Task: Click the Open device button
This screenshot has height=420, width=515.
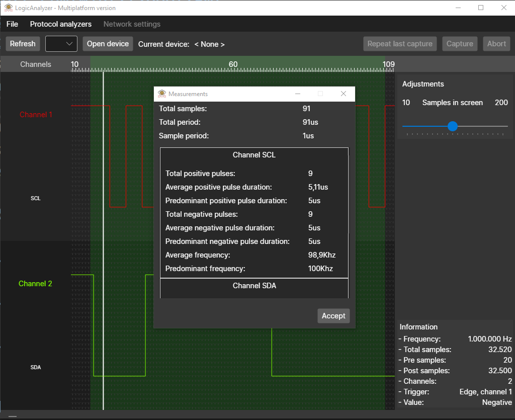Action: 108,44
